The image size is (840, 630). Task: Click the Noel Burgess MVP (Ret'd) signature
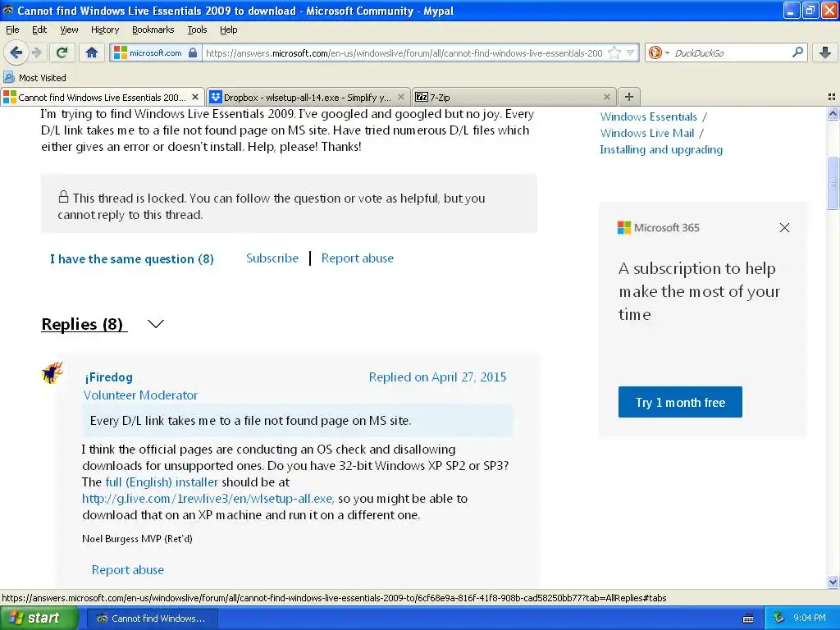point(137,538)
